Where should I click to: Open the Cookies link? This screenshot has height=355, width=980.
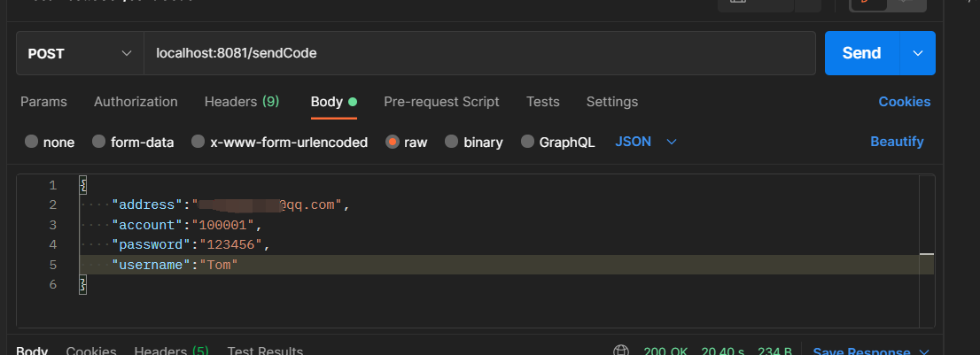pyautogui.click(x=905, y=102)
